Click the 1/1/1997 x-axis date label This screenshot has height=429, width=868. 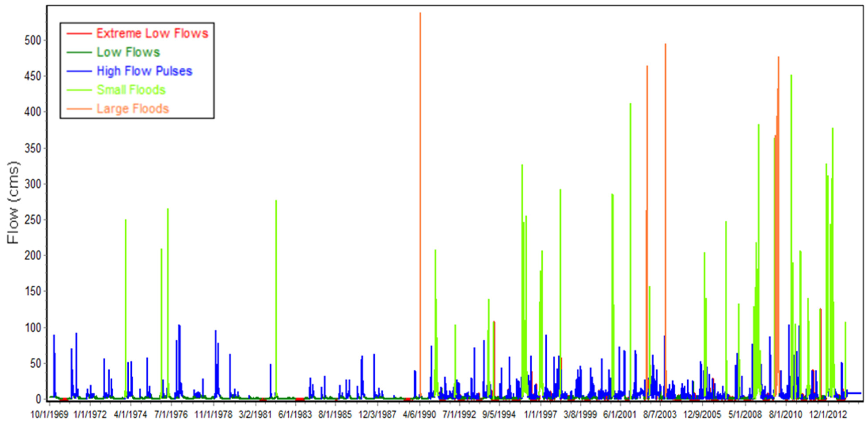click(540, 414)
